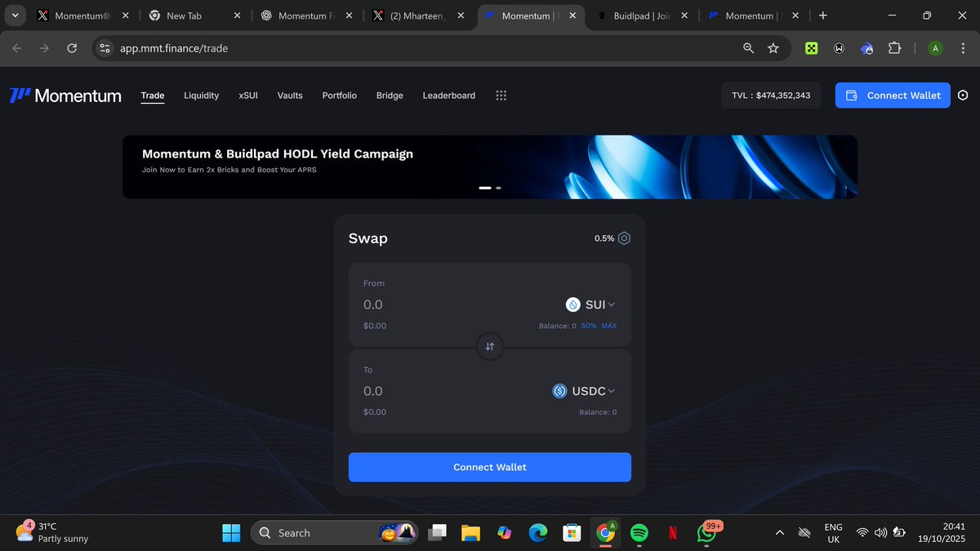This screenshot has height=551, width=980.
Task: Open Copilot from the taskbar
Action: tap(504, 533)
